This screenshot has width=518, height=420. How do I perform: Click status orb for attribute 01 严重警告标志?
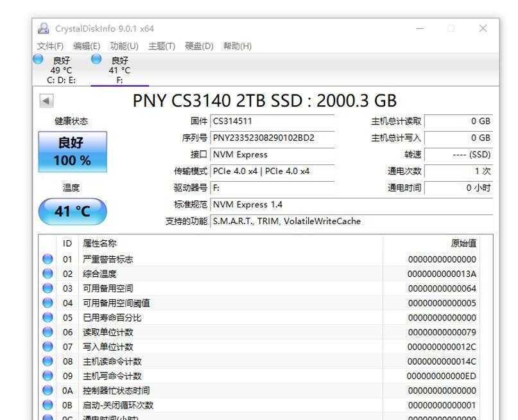[47, 259]
